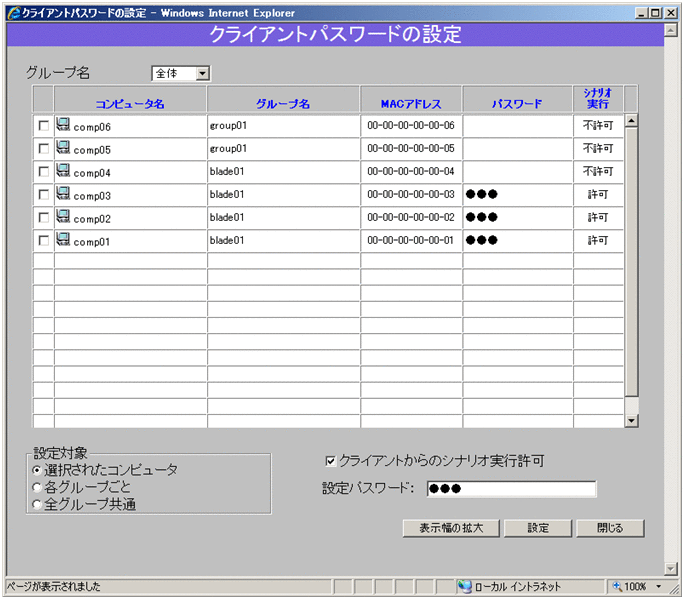Click the computer icon beside comp05
Viewport: 685px width, 600px height.
tap(63, 148)
